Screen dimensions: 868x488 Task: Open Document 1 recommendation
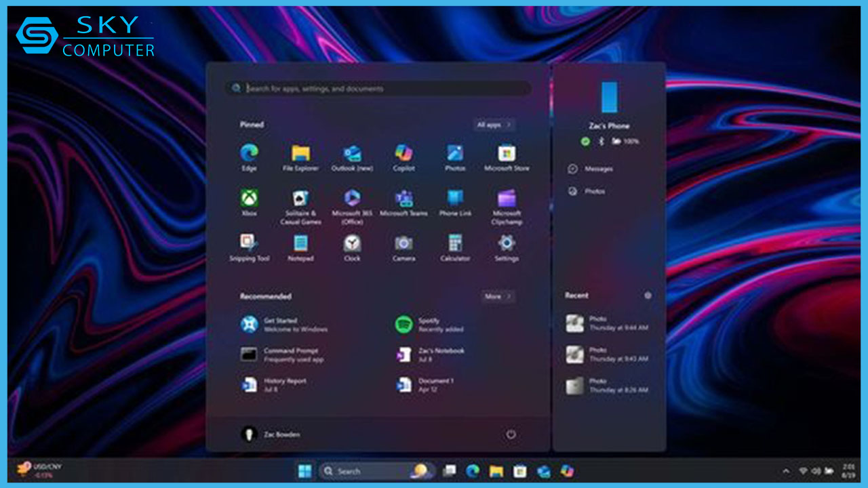[425, 384]
